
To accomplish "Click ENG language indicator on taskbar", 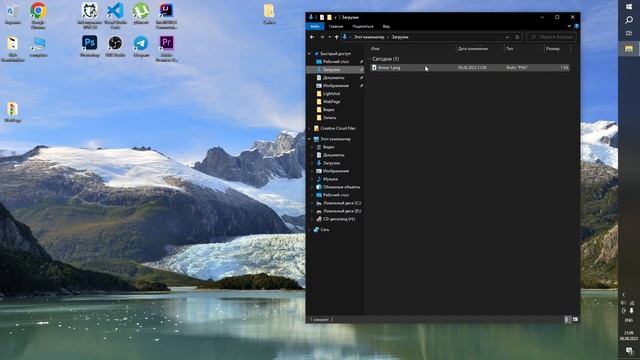I will point(629,320).
